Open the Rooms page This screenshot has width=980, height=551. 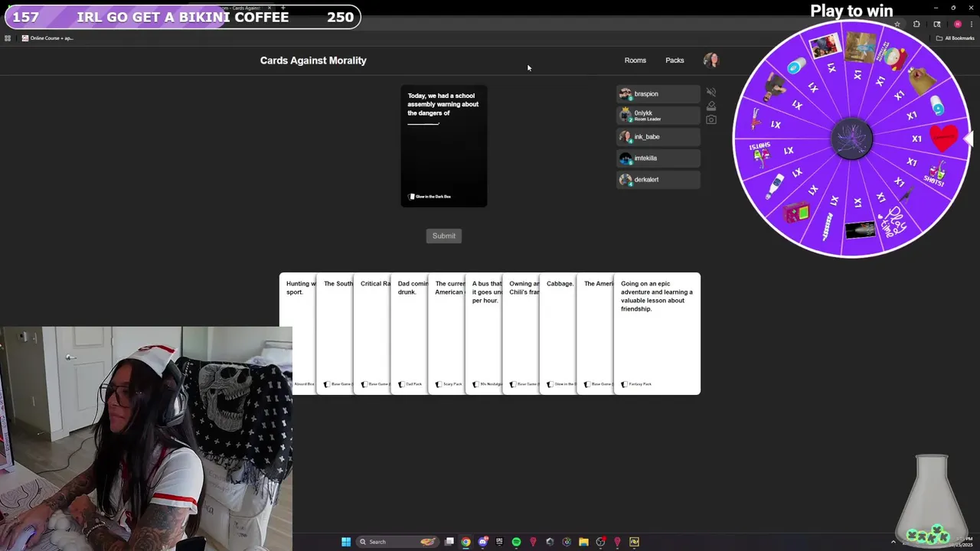(635, 60)
